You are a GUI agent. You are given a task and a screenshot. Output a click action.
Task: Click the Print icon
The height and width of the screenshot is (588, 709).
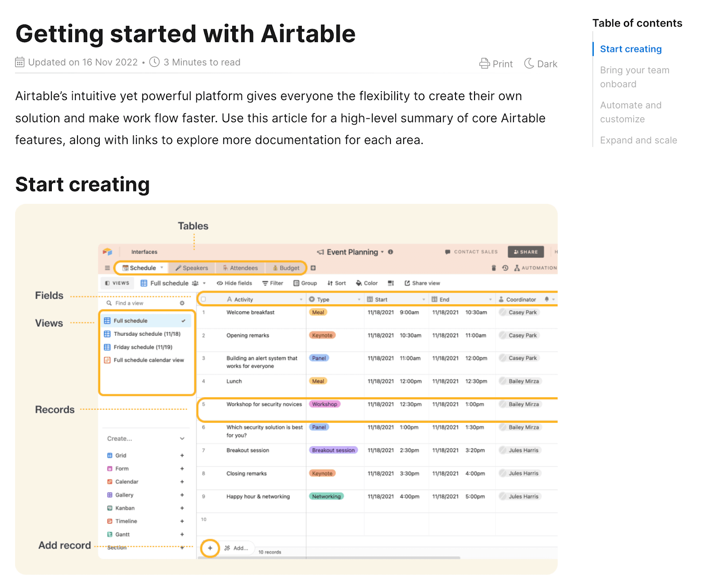pyautogui.click(x=484, y=64)
